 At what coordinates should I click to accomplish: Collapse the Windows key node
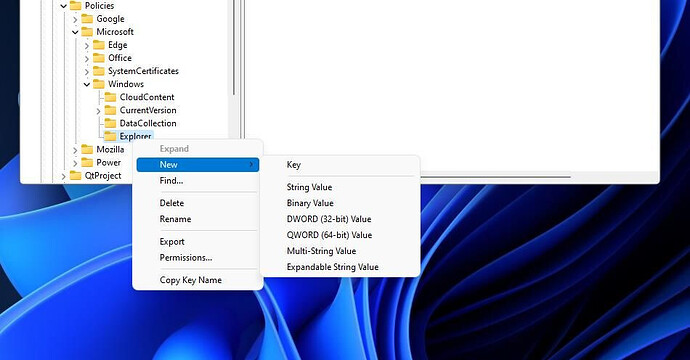[87, 84]
